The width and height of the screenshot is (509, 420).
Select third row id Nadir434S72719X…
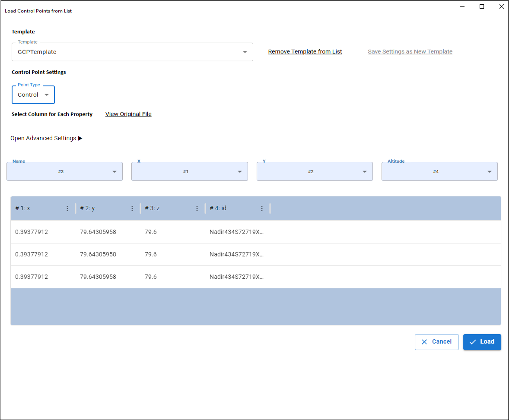237,277
